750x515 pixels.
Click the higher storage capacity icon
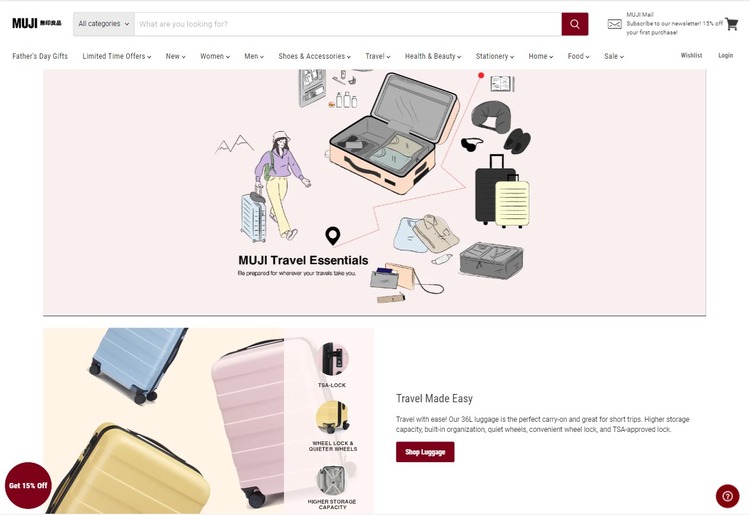(332, 481)
